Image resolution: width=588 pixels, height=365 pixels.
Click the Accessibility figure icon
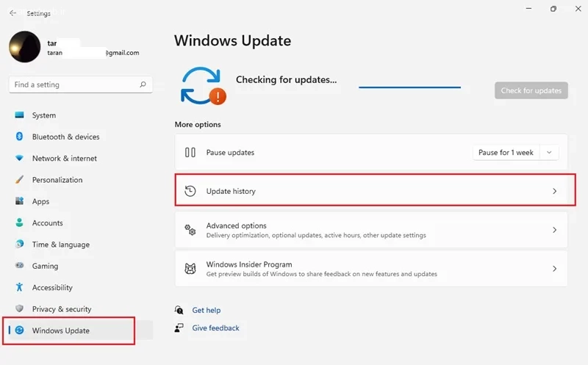pos(19,287)
